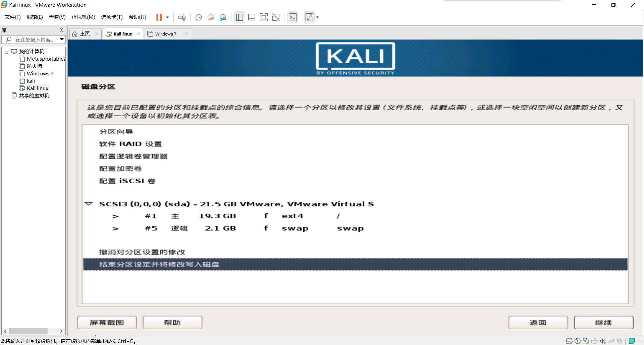644x345 pixels.
Task: Show or hide the library panel
Action: tap(239, 17)
